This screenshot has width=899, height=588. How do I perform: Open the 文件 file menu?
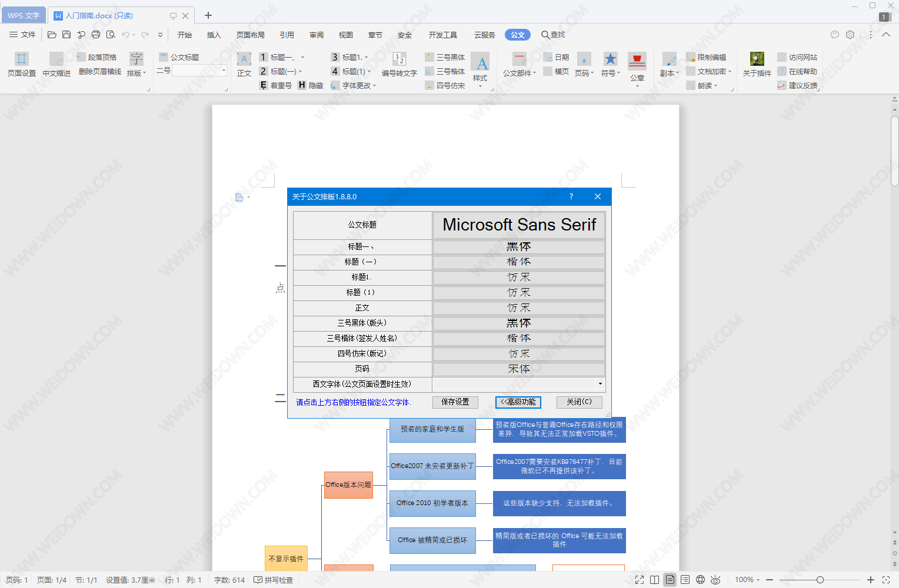[x=22, y=35]
